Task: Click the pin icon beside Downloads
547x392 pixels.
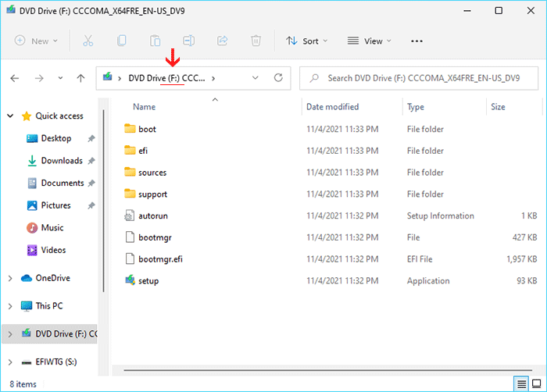Action: [91, 161]
